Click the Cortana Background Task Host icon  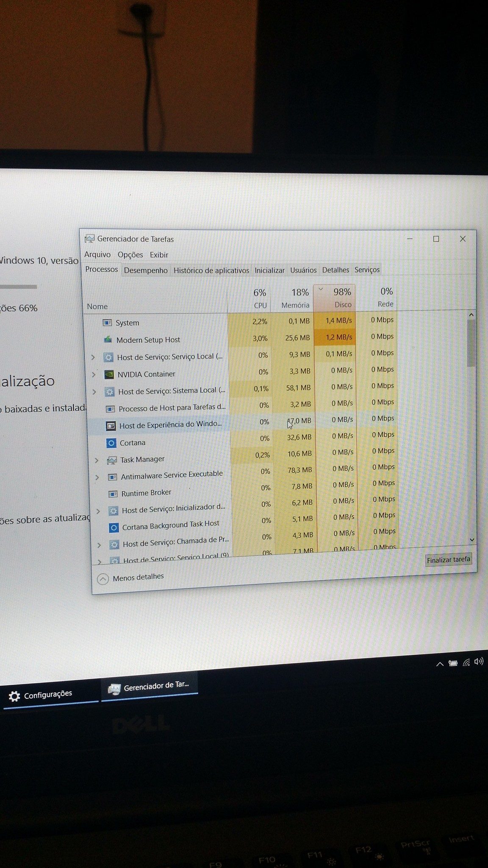(x=114, y=528)
